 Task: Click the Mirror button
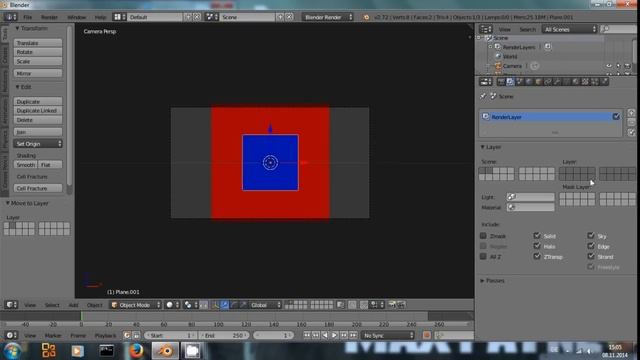[38, 73]
